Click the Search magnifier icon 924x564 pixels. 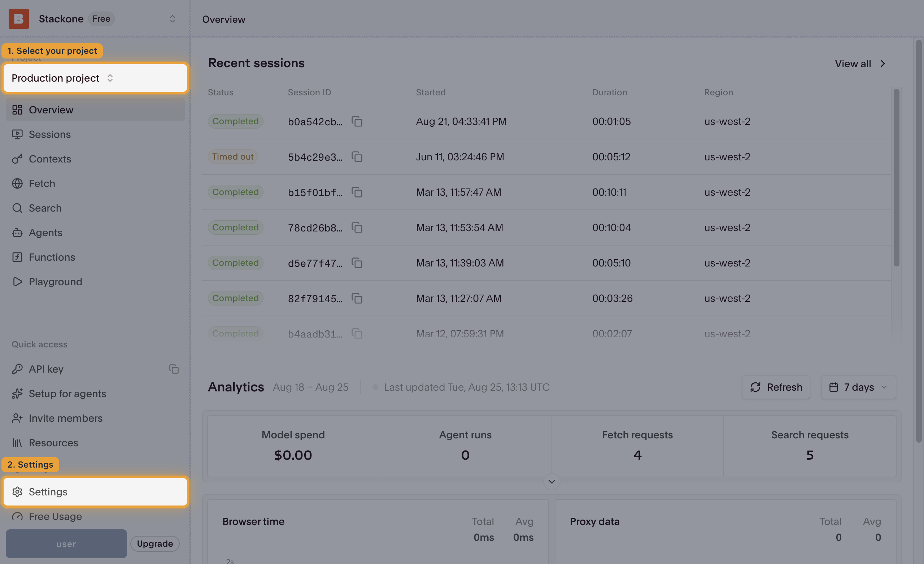click(x=17, y=208)
